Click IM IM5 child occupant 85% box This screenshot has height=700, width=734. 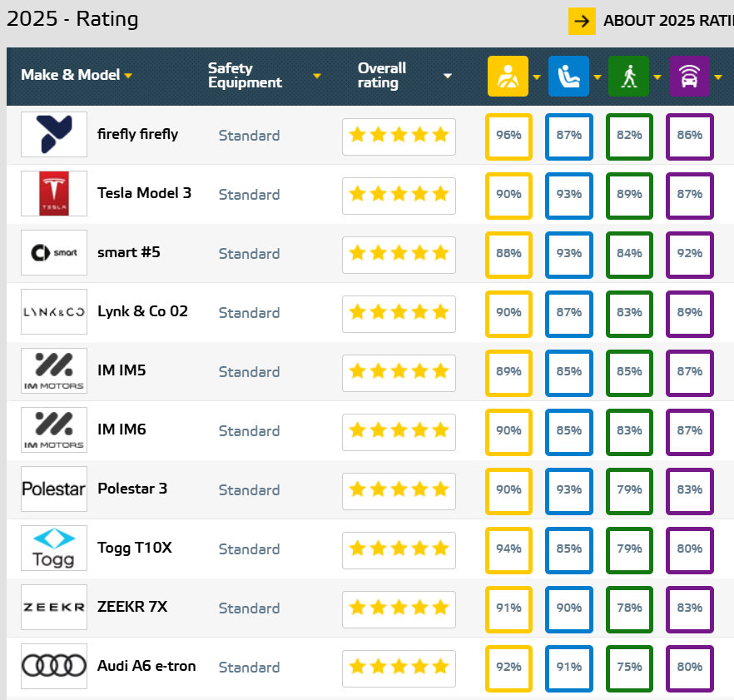[x=569, y=371]
